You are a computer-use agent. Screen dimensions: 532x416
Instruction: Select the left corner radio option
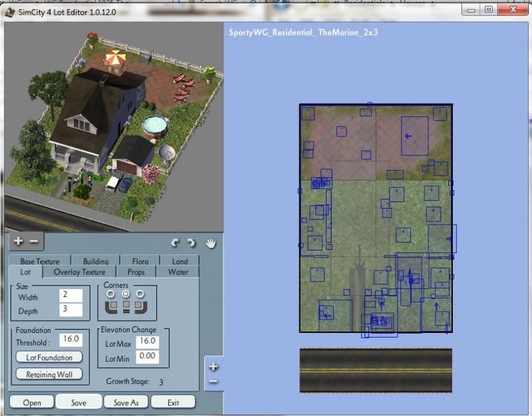(110, 294)
